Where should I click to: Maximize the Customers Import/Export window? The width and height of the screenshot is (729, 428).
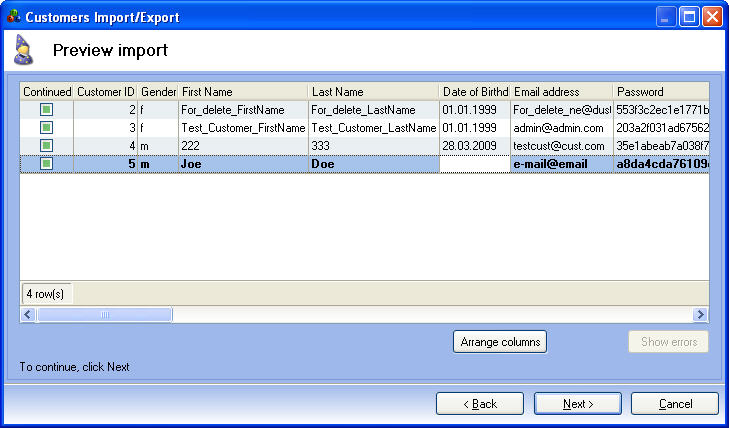pyautogui.click(x=689, y=16)
